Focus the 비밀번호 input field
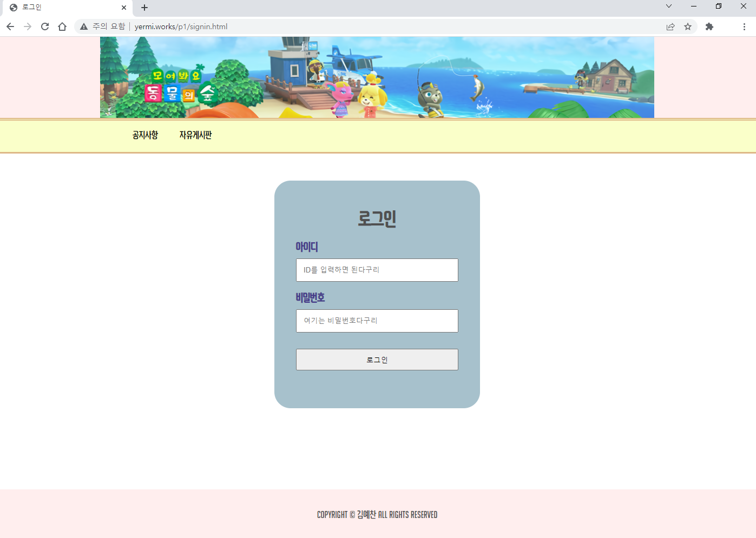Image resolution: width=756 pixels, height=538 pixels. point(377,321)
